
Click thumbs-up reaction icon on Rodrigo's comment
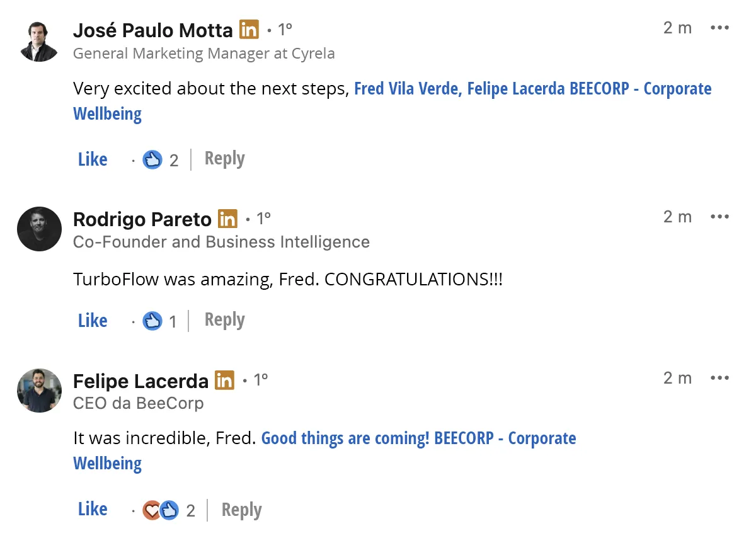pyautogui.click(x=152, y=321)
